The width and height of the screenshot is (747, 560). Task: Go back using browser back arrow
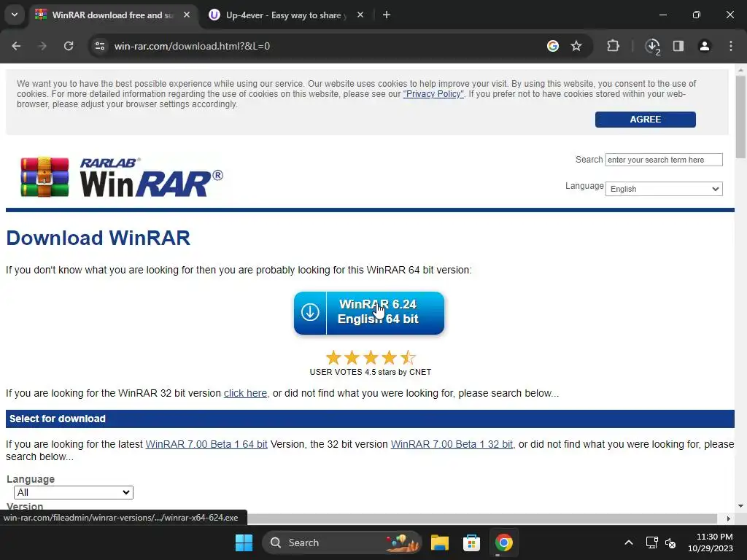16,46
